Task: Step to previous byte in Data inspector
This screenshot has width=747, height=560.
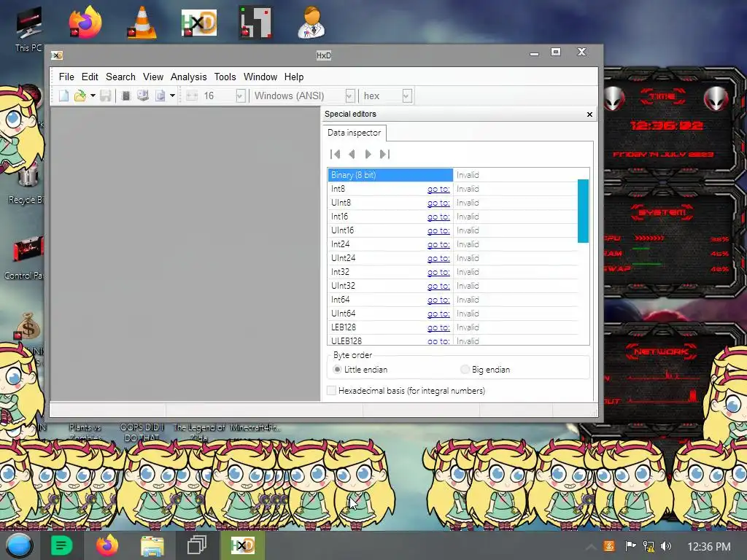Action: [352, 154]
